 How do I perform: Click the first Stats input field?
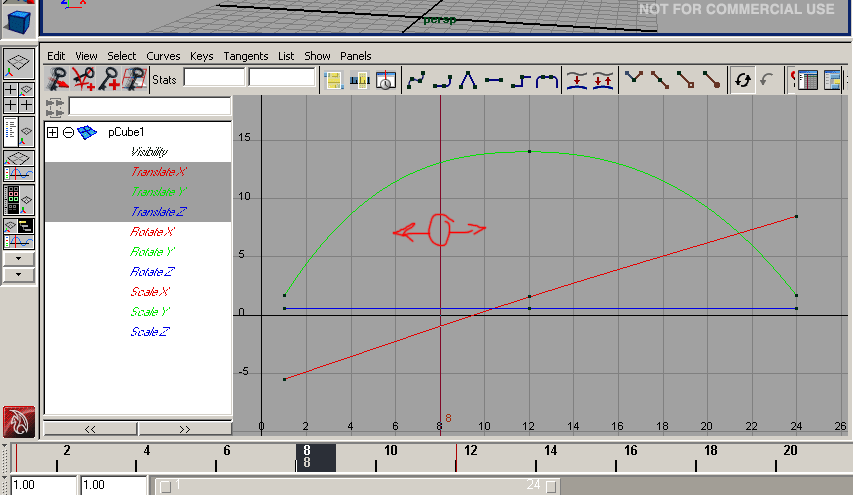coord(214,77)
